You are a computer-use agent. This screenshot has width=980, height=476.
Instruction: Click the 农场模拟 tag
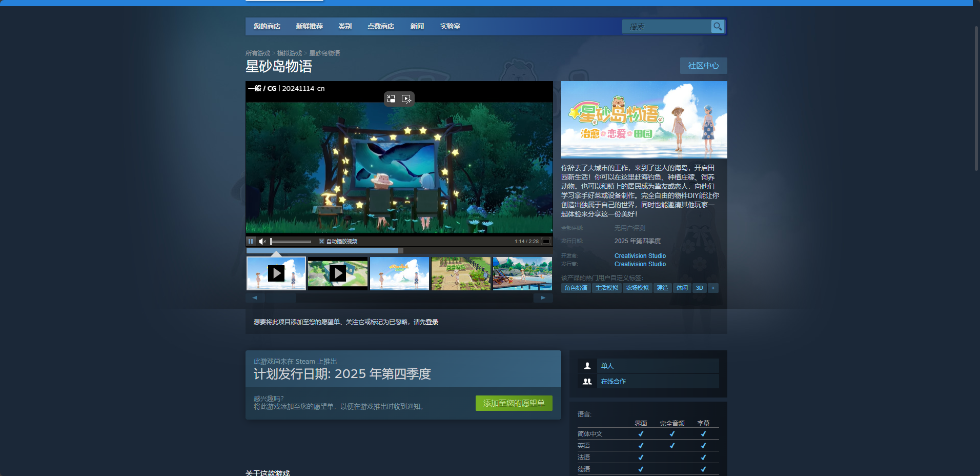(638, 288)
